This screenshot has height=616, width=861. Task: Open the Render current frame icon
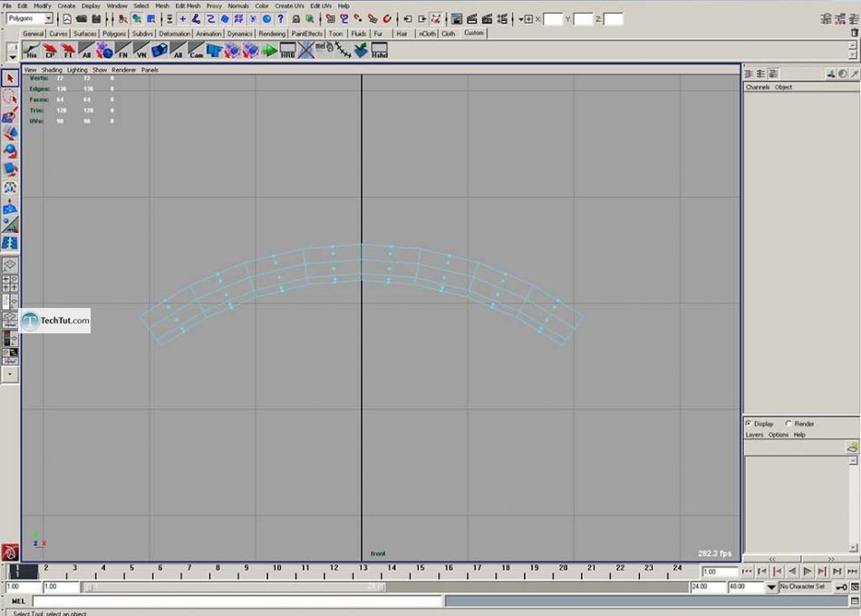(471, 19)
